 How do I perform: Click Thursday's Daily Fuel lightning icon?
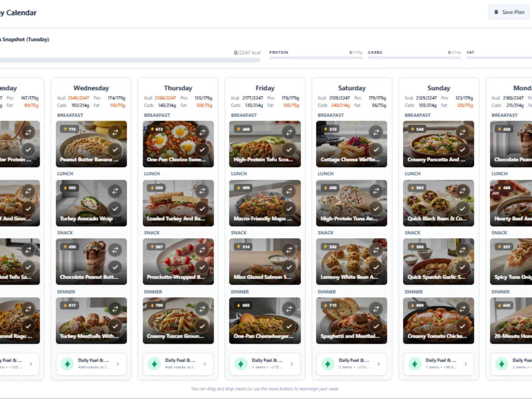(154, 364)
